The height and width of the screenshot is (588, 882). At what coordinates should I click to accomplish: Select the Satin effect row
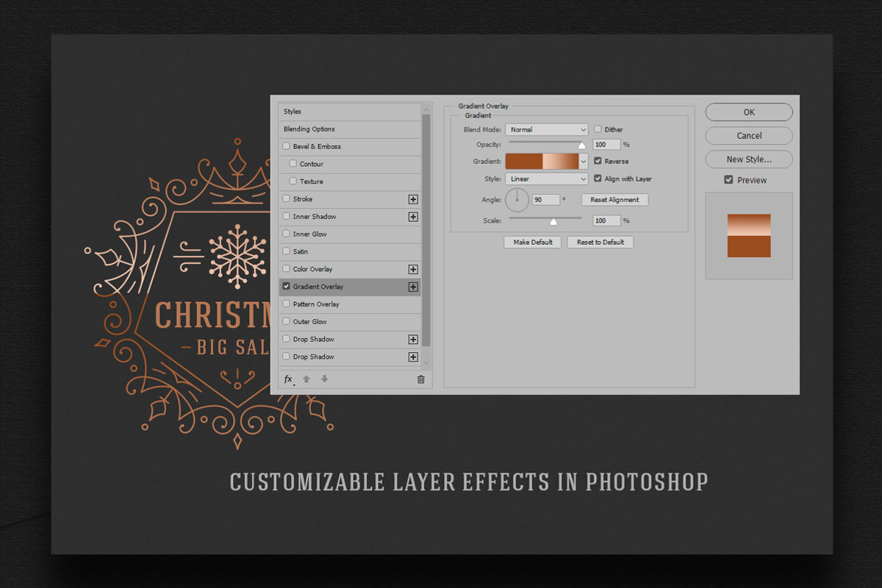(x=350, y=251)
